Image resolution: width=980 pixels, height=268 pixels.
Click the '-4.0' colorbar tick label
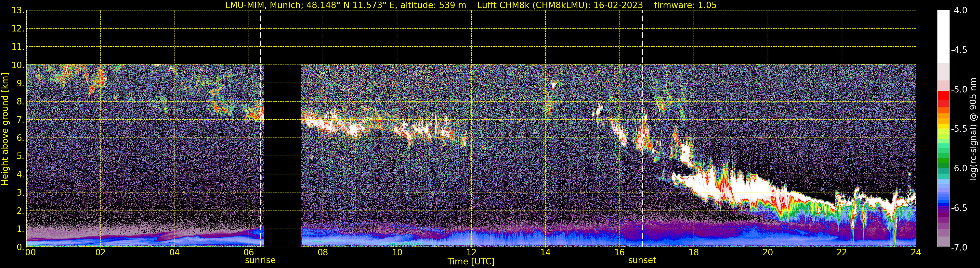[x=959, y=11]
